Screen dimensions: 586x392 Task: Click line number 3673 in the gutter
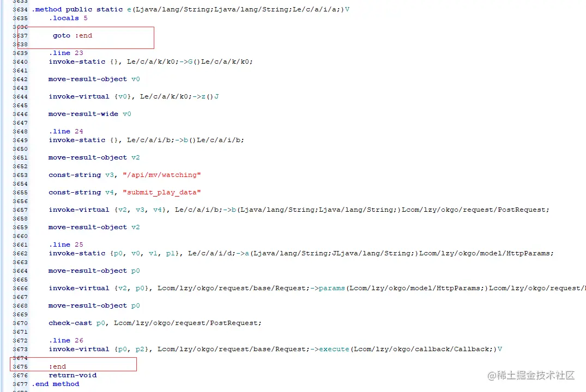(x=20, y=349)
